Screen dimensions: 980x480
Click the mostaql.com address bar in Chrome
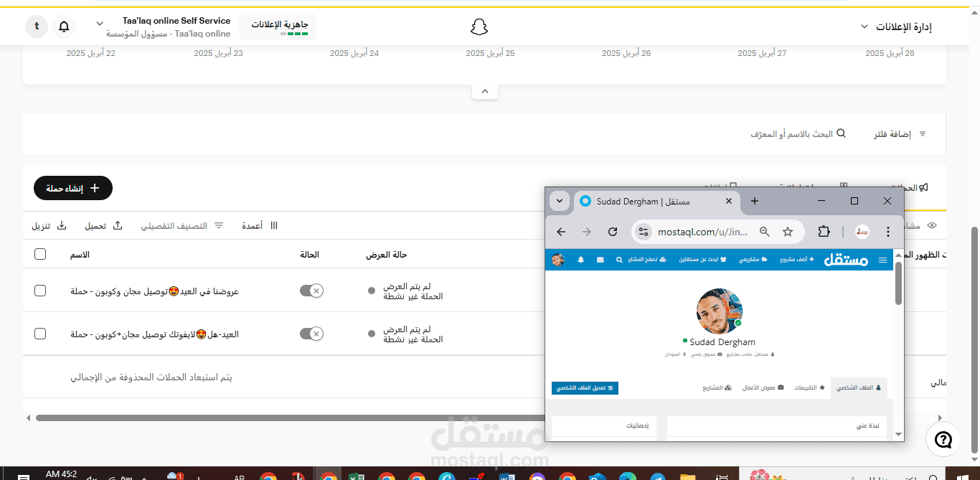tap(703, 232)
